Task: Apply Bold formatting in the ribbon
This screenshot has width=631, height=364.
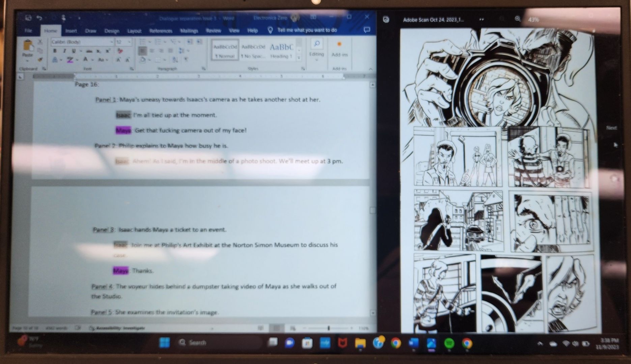Action: tap(55, 51)
